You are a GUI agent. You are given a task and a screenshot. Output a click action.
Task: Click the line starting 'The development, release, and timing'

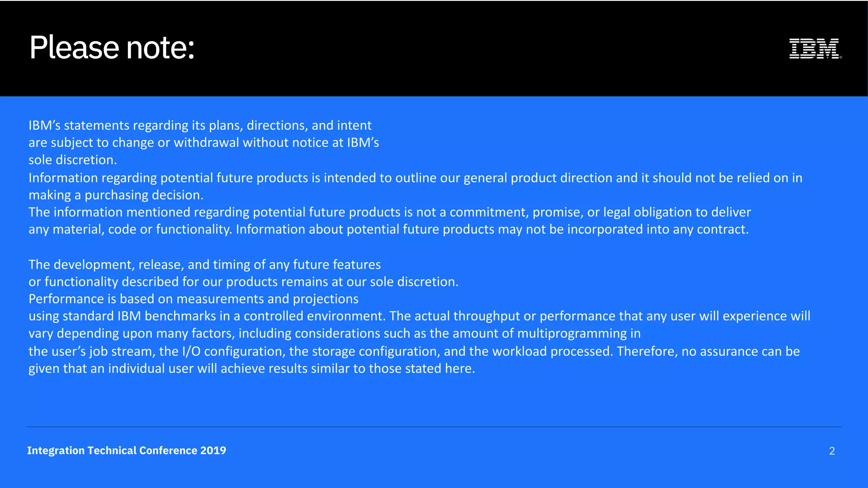coord(205,264)
